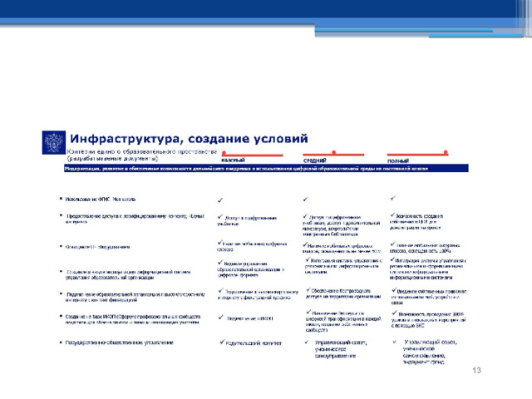Click checkmark before "Родительский комитет"
This screenshot has width=532, height=399.
click(x=222, y=342)
